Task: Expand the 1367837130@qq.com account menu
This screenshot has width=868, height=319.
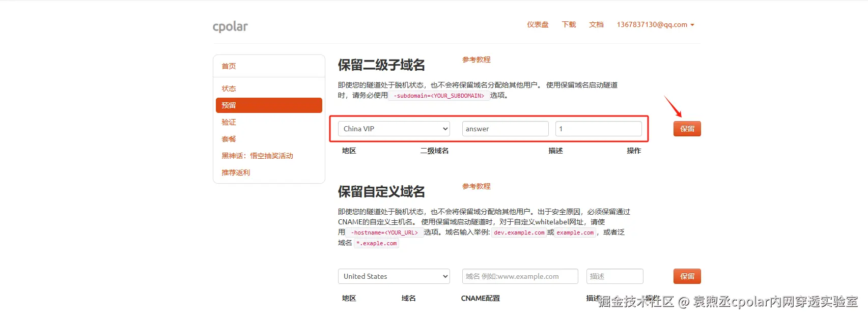Action: coord(655,24)
